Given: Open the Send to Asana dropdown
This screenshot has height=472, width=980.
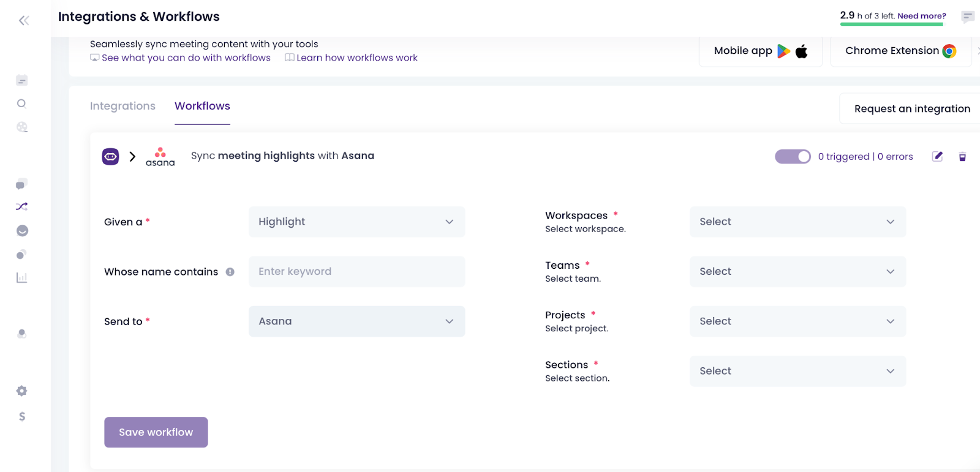Looking at the screenshot, I should (x=356, y=321).
